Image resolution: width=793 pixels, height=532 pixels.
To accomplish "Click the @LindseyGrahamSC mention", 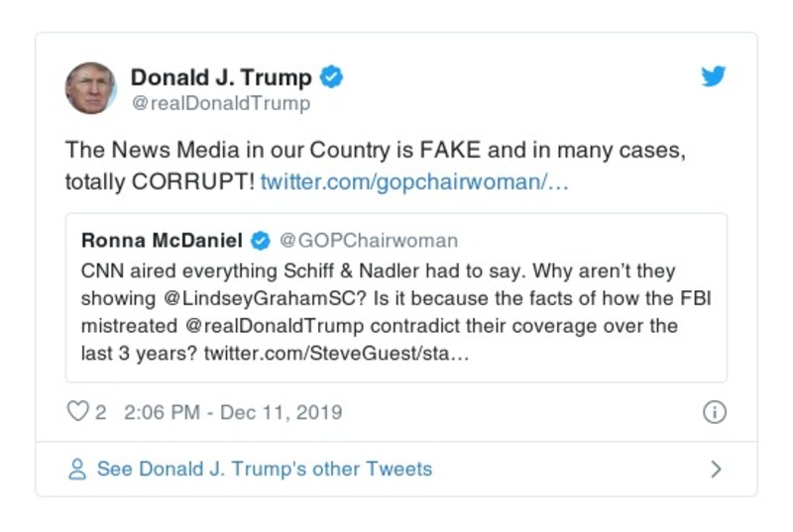I will (256, 298).
